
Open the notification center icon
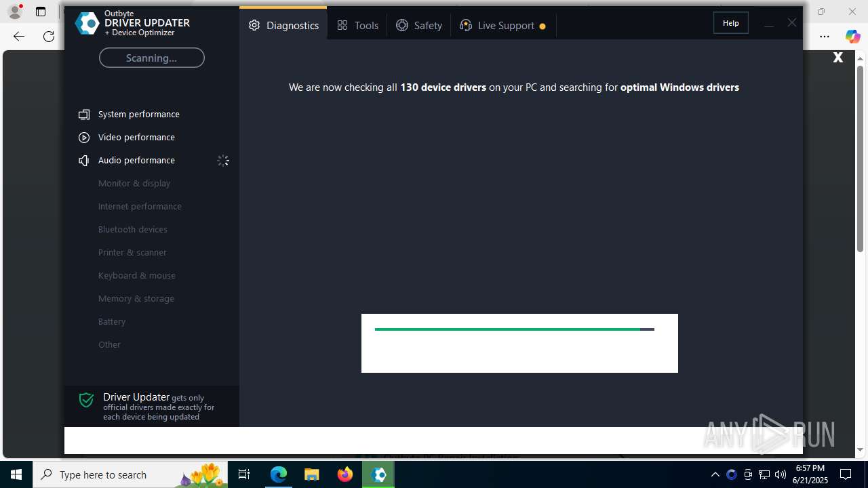(x=846, y=474)
